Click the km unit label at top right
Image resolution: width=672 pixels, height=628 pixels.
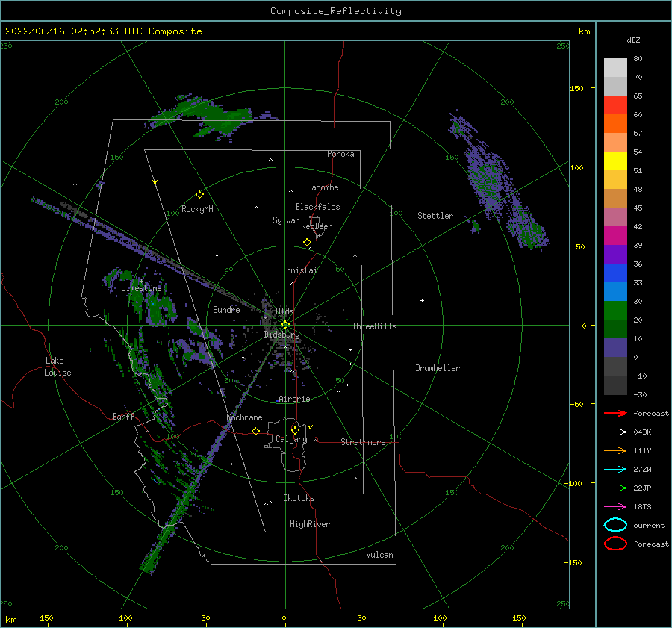pos(584,31)
